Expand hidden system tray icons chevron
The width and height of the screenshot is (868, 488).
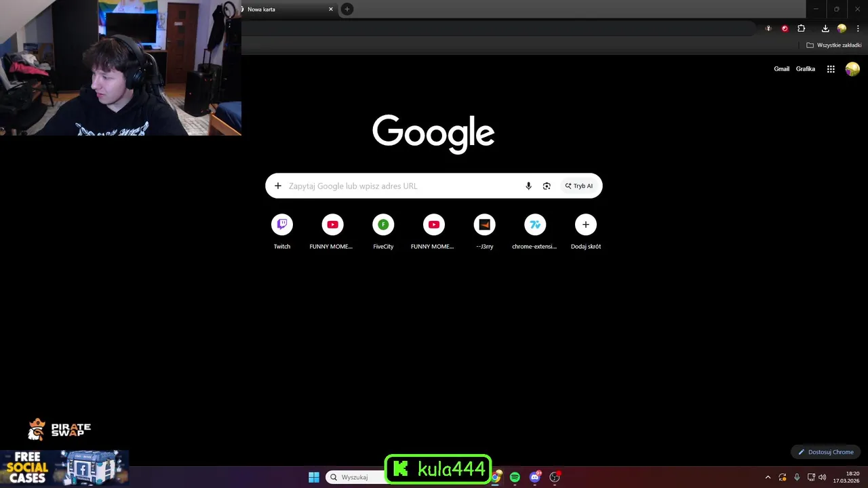coord(768,477)
